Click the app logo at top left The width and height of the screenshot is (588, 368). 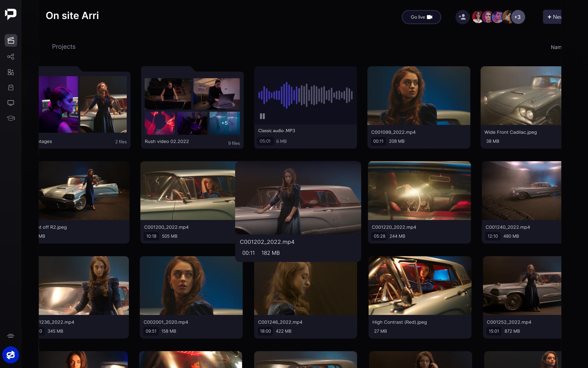(11, 14)
